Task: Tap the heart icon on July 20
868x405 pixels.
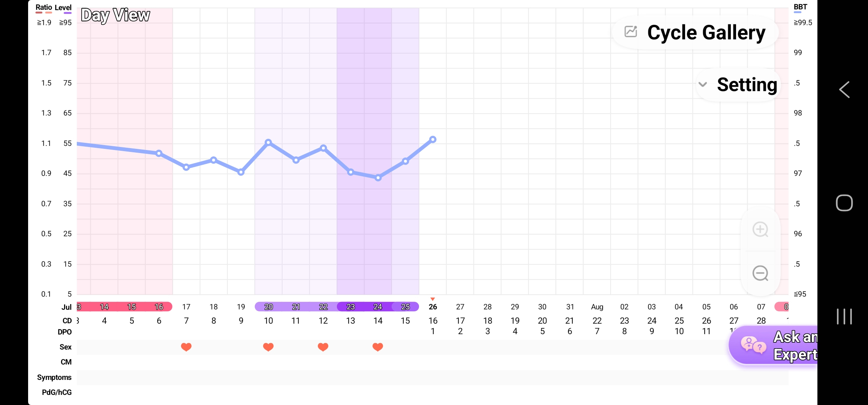Action: [268, 347]
